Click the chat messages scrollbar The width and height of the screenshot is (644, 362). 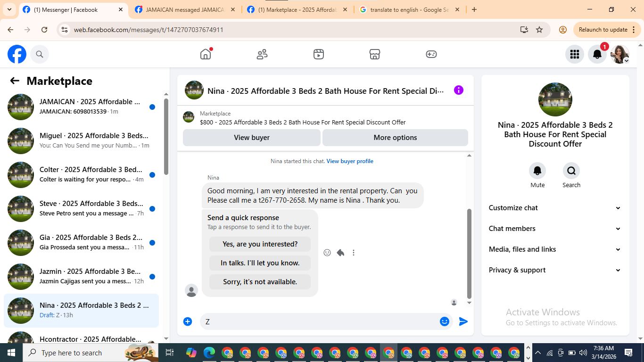pos(469,254)
